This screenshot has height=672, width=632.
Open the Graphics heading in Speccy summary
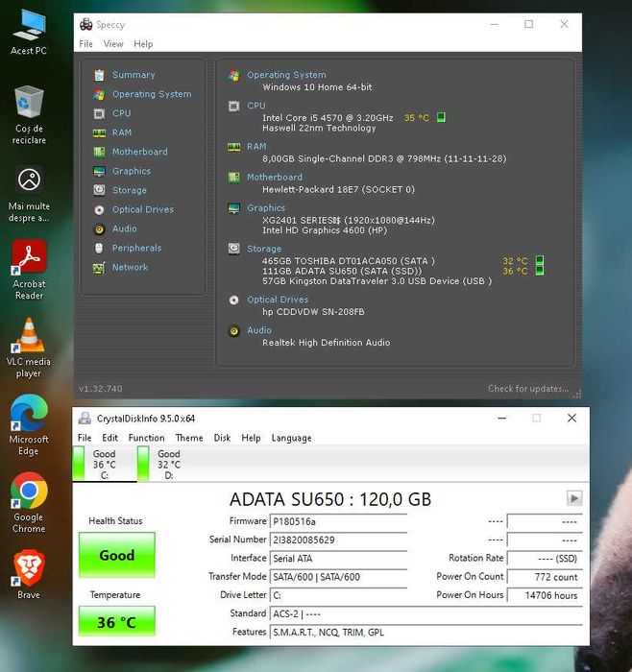[x=266, y=208]
